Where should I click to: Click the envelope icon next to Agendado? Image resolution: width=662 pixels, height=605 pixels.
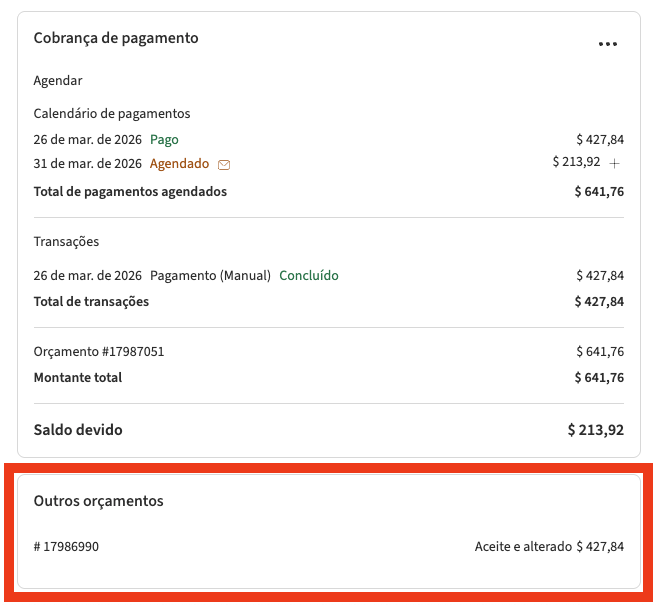coord(224,164)
